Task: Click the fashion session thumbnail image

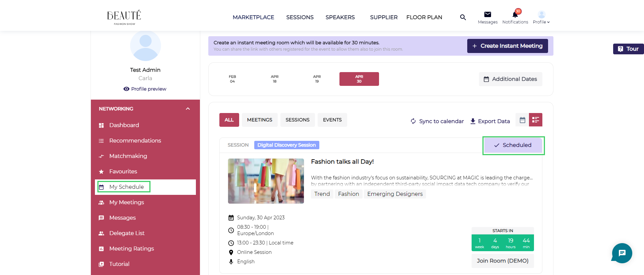Action: tap(266, 181)
